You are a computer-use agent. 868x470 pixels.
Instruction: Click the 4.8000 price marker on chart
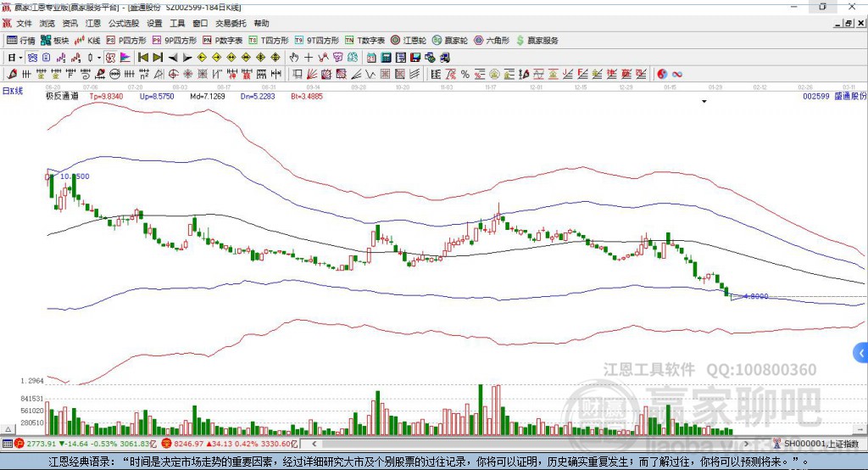coord(756,296)
